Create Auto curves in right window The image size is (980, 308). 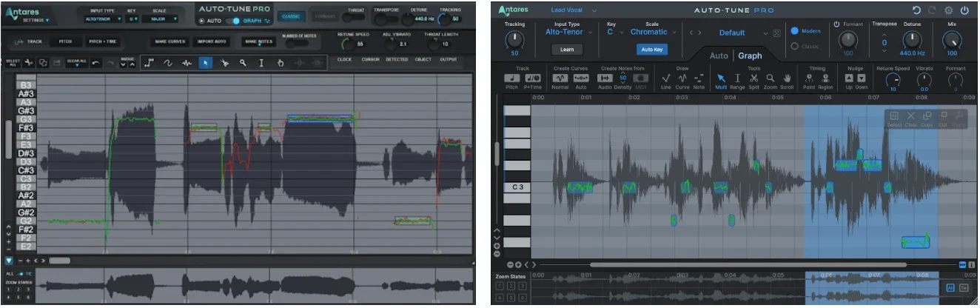click(581, 78)
